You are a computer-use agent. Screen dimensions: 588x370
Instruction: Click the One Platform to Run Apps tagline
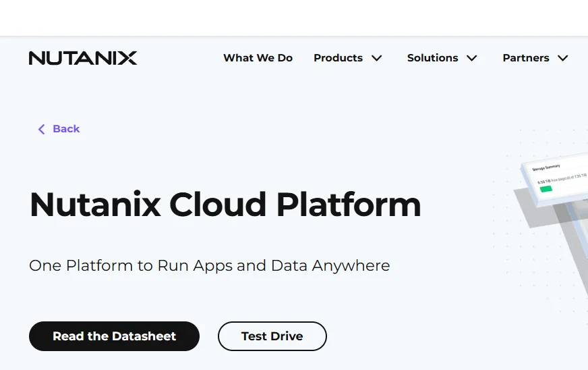[x=209, y=265]
